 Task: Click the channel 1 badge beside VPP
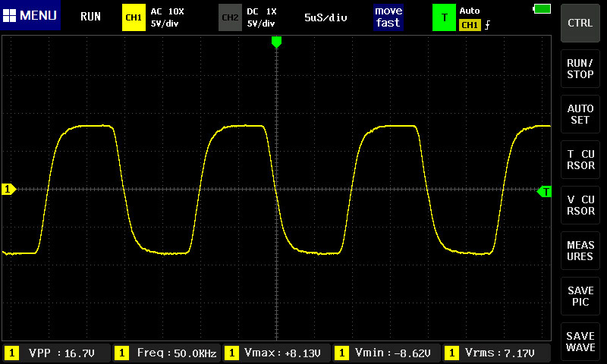coord(11,353)
